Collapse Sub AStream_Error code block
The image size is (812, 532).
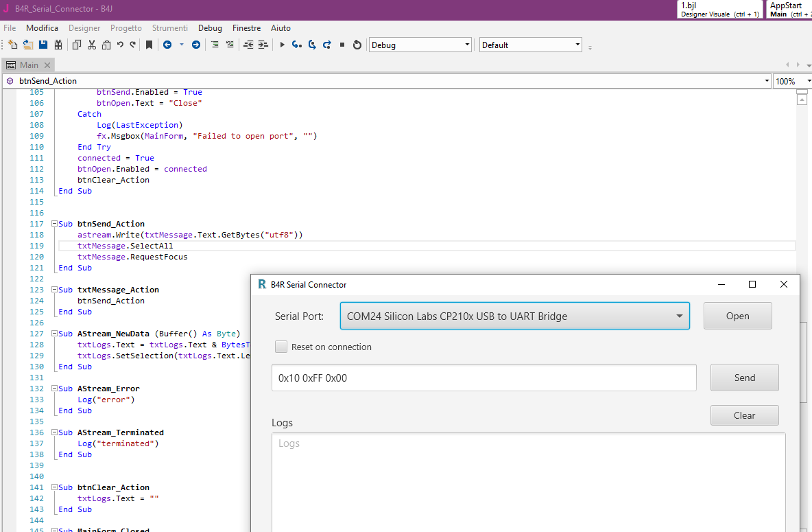[x=54, y=389]
